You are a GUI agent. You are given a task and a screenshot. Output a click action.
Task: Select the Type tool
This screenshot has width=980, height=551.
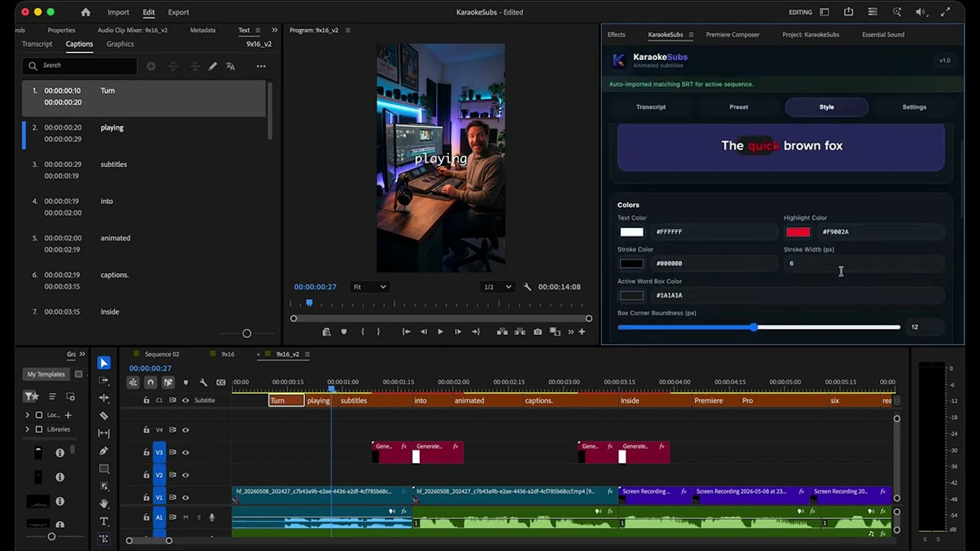(104, 522)
